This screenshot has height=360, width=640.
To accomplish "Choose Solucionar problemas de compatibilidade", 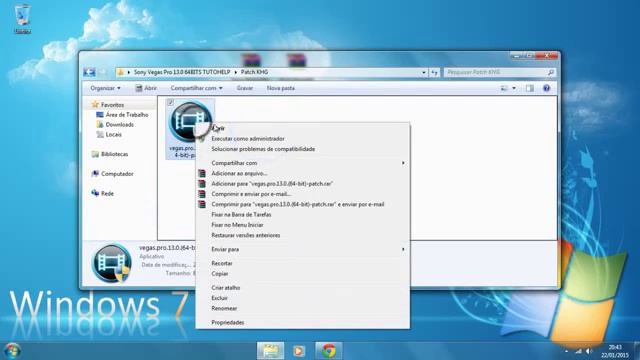I will 303,149.
